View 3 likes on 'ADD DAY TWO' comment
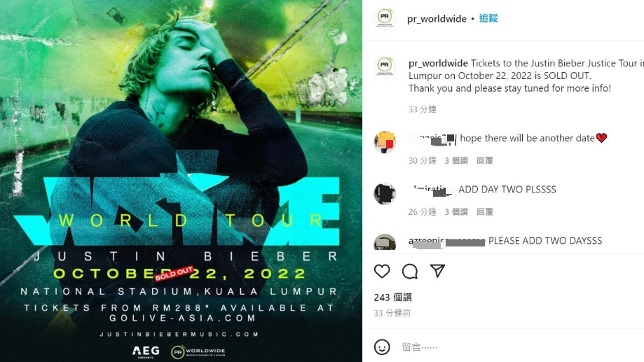 click(456, 211)
